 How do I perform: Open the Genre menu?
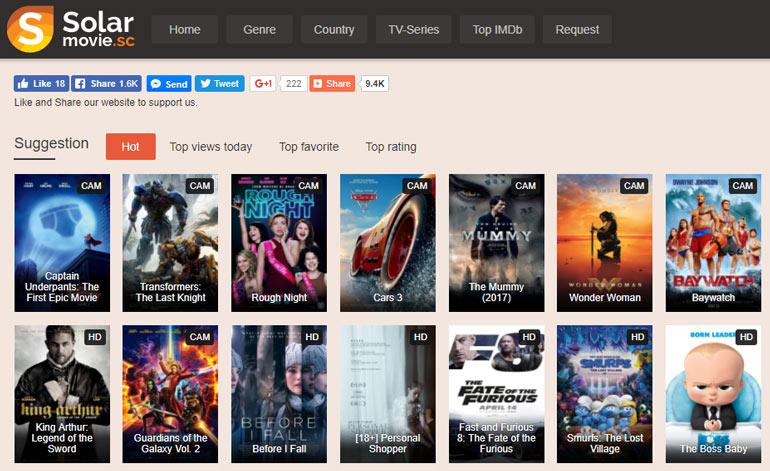coord(259,30)
